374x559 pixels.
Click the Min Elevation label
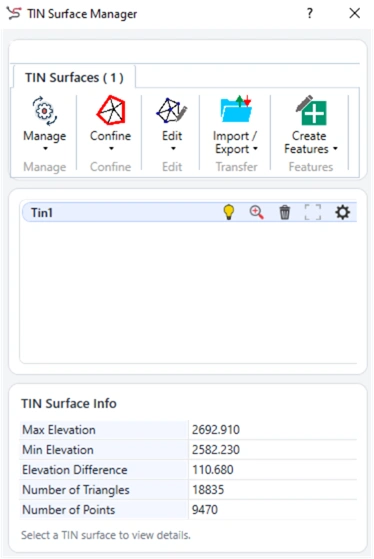tap(58, 450)
